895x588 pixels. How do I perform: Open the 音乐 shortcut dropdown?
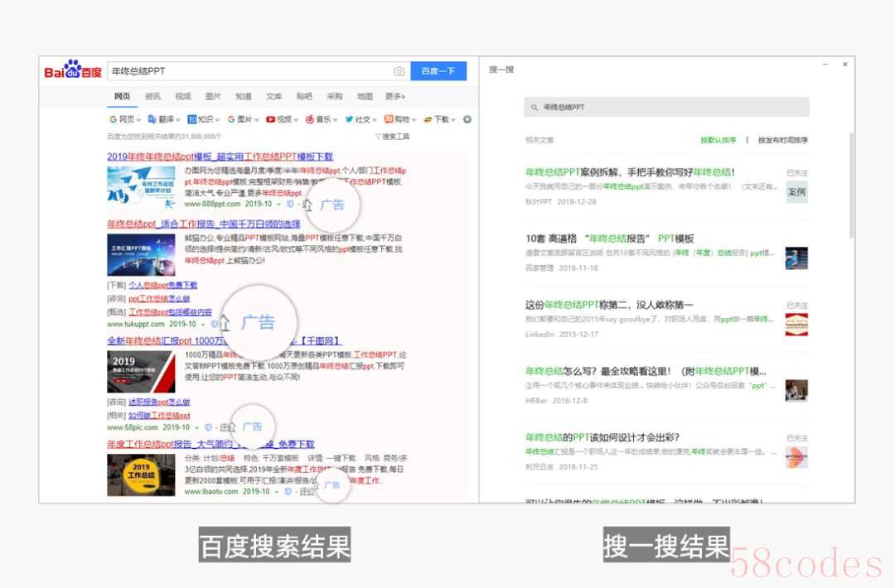point(322,119)
